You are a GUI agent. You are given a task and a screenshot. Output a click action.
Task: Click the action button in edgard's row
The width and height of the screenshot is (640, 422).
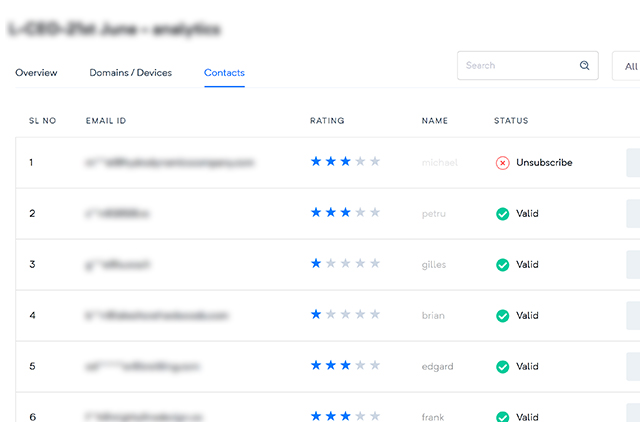pos(633,367)
